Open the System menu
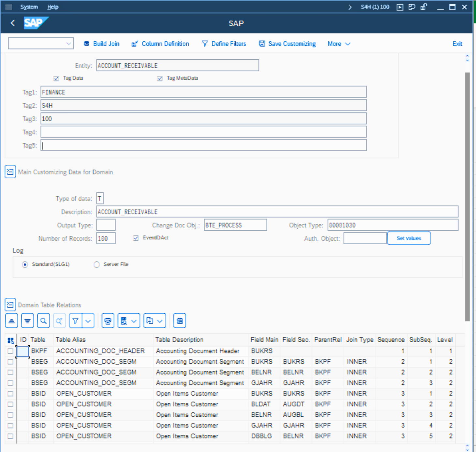 click(29, 7)
